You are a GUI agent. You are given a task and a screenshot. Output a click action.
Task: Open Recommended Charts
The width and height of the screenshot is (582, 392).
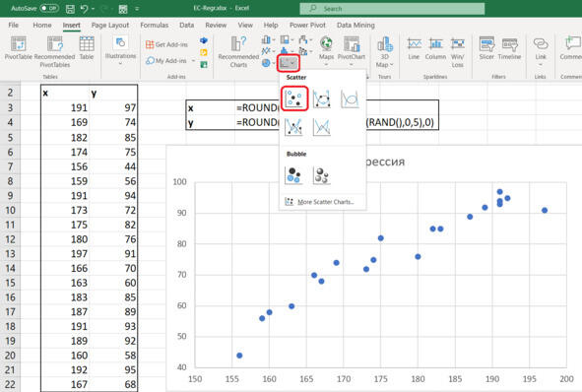[x=238, y=51]
